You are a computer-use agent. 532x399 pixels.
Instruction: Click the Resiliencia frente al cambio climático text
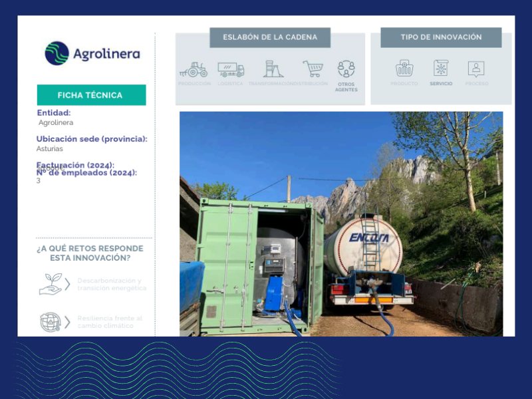[110, 322]
